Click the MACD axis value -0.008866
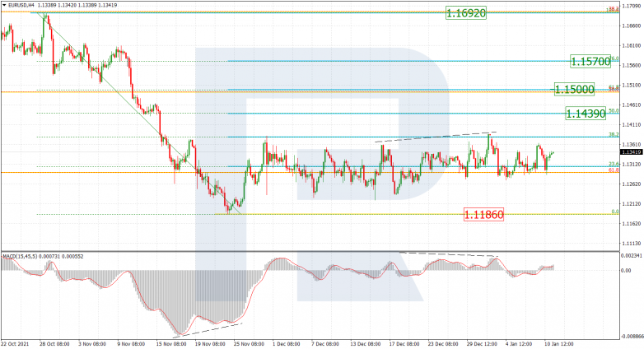The width and height of the screenshot is (644, 349). tap(632, 337)
